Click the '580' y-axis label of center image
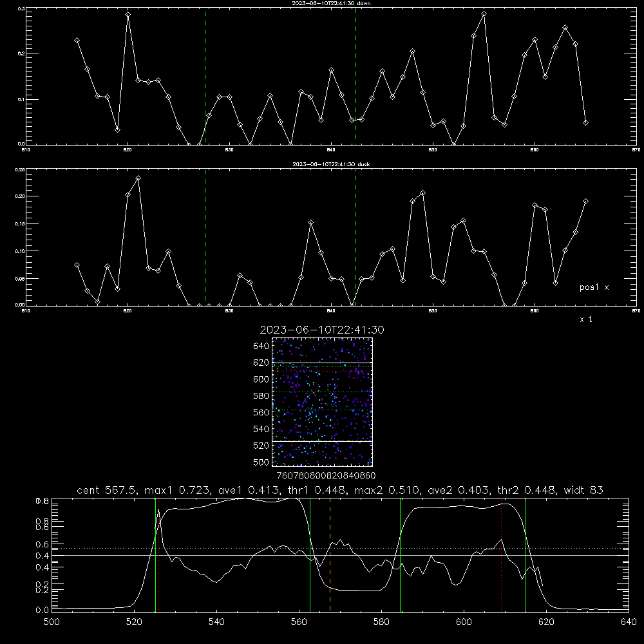The width and height of the screenshot is (644, 644). (261, 396)
